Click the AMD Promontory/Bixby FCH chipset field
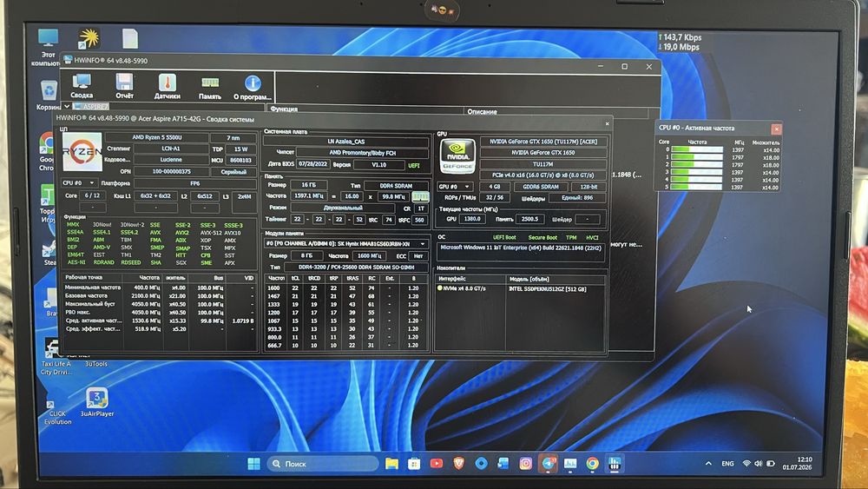The height and width of the screenshot is (489, 868). (x=363, y=152)
